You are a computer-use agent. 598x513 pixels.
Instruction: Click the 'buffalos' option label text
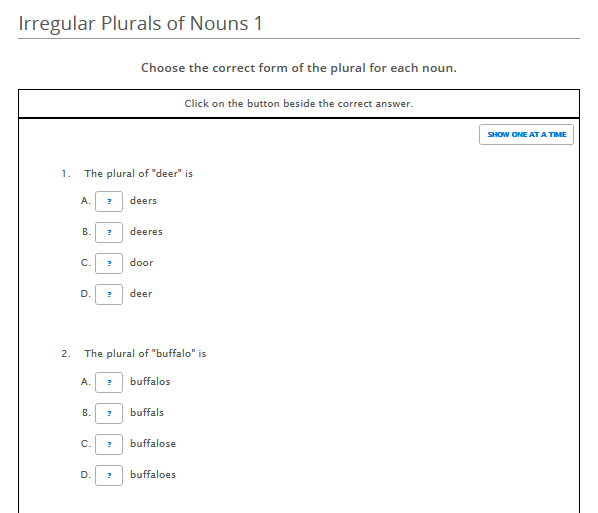coord(150,381)
